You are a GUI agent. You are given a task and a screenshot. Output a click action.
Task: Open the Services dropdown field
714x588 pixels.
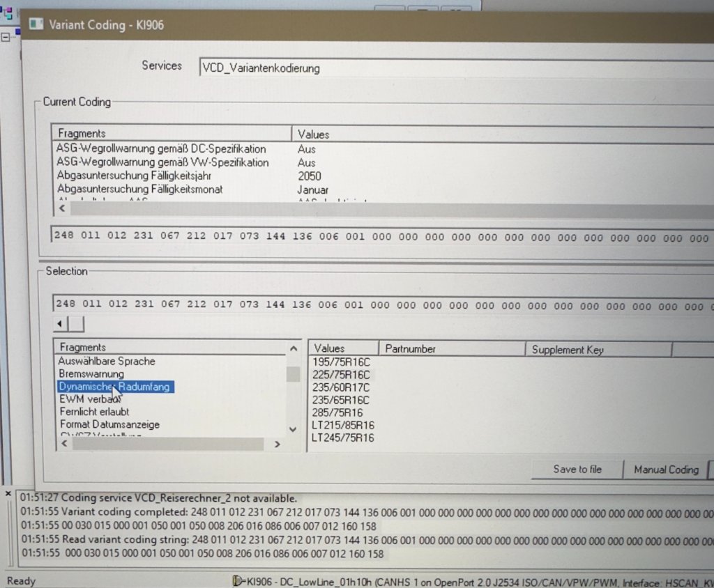tap(453, 68)
